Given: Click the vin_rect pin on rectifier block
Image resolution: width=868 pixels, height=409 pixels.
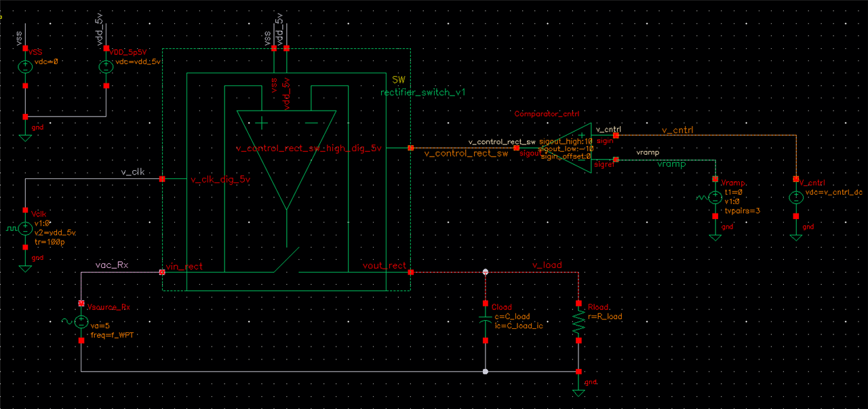Looking at the screenshot, I should [162, 272].
